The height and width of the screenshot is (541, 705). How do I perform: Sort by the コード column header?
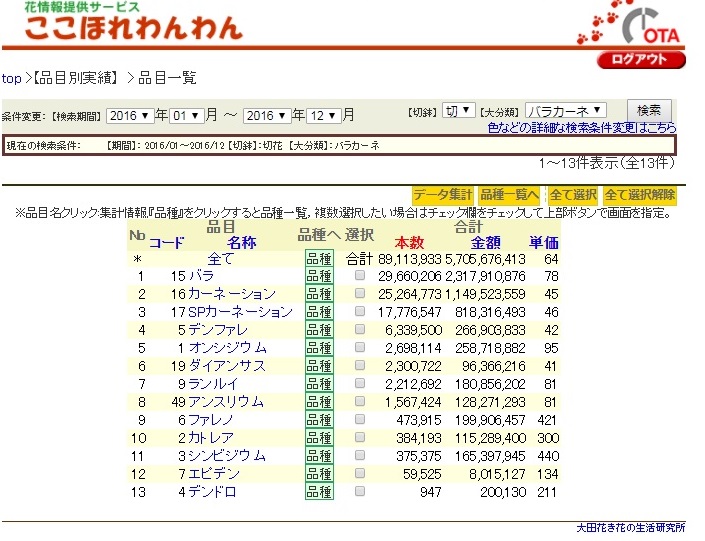coord(166,243)
